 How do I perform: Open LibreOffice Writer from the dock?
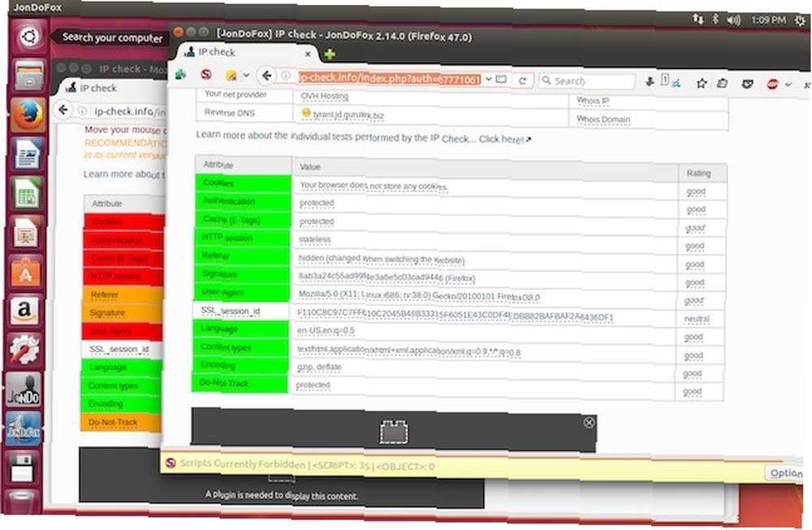tap(27, 153)
